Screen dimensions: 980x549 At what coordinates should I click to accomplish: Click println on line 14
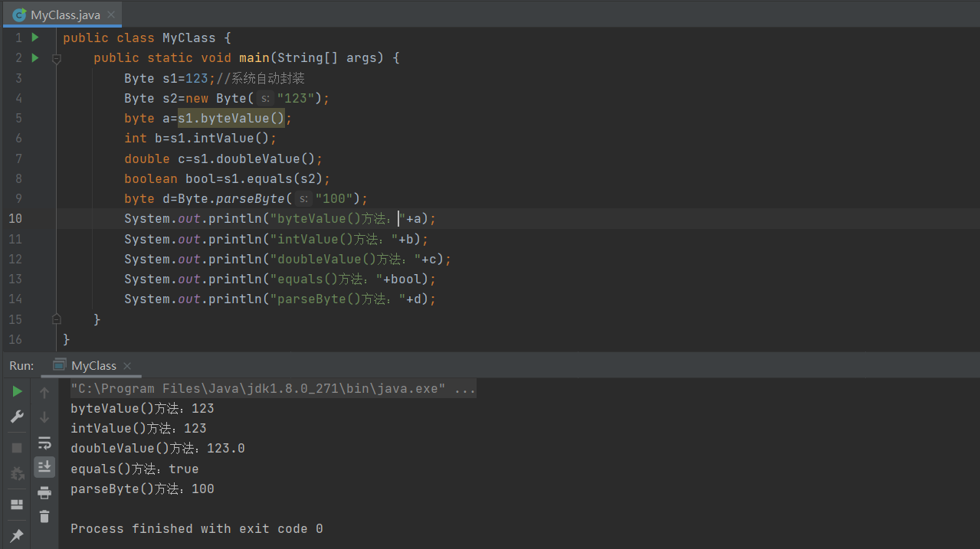point(235,299)
